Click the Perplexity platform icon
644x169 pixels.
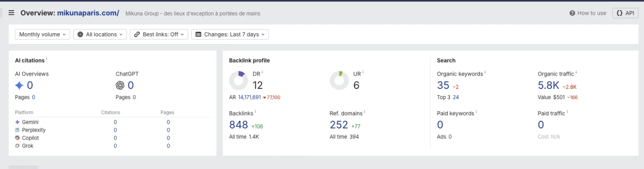click(x=17, y=130)
